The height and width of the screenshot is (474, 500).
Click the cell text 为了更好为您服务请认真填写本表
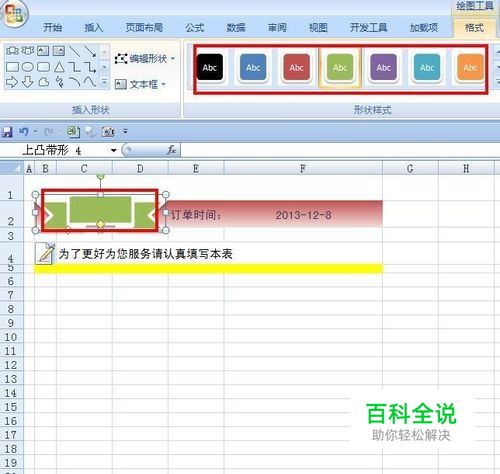pyautogui.click(x=145, y=254)
